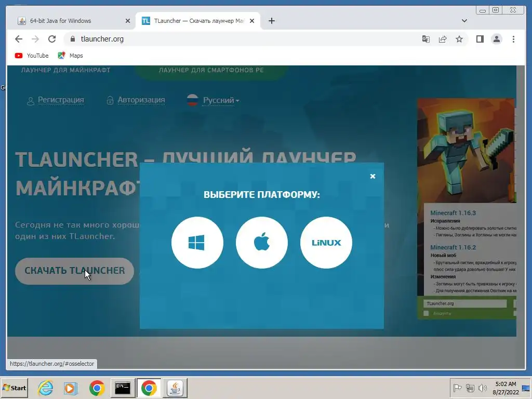Bookmark this tab with star icon

(x=459, y=39)
